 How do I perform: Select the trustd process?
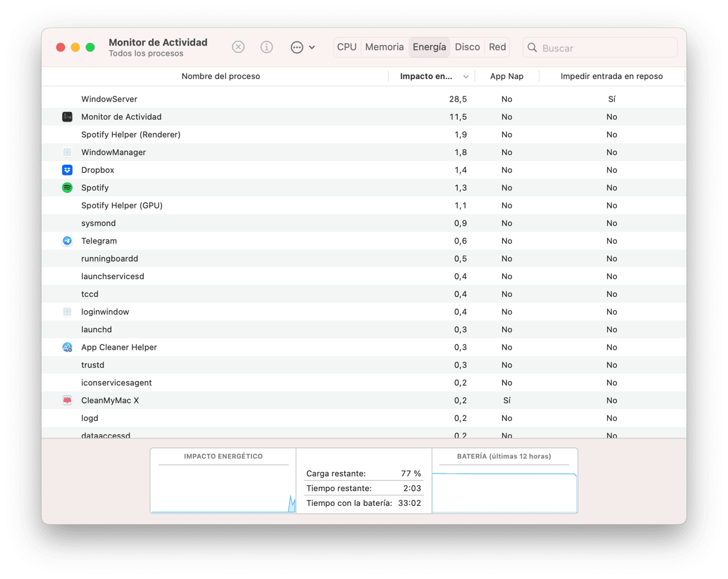click(93, 365)
